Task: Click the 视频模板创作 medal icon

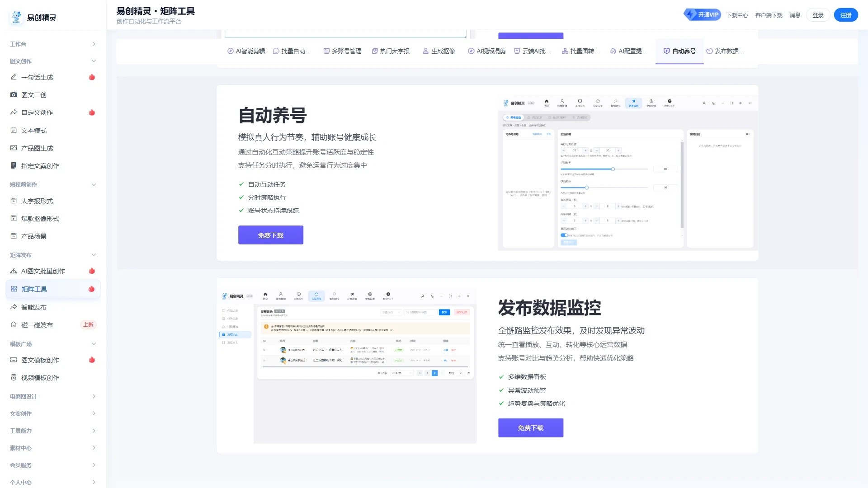Action: click(x=14, y=378)
